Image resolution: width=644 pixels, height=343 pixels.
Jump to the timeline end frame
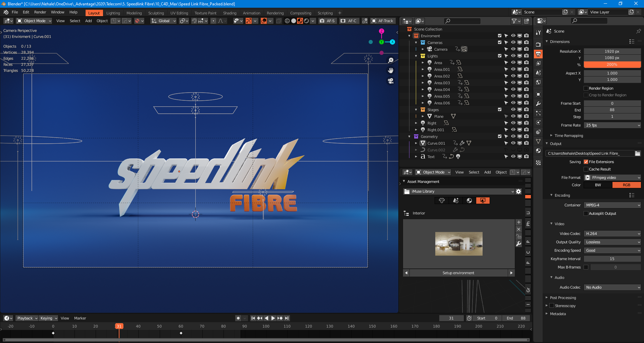[287, 318]
